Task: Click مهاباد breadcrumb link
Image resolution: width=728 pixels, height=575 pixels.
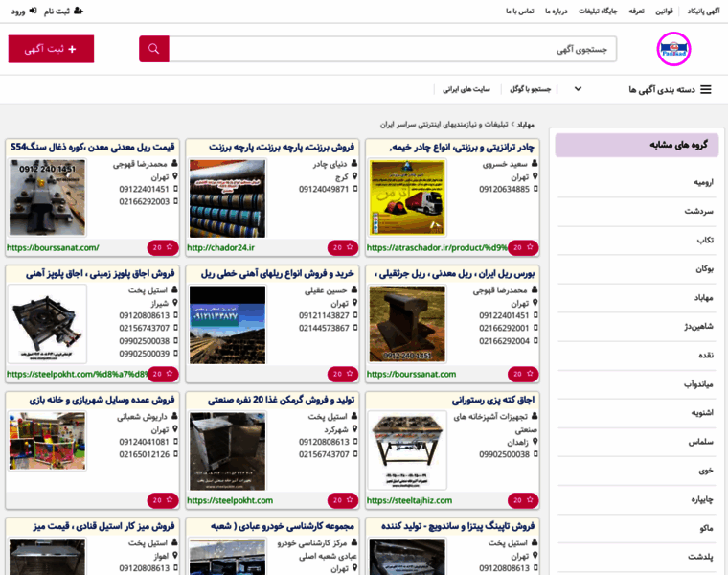Action: (x=526, y=125)
